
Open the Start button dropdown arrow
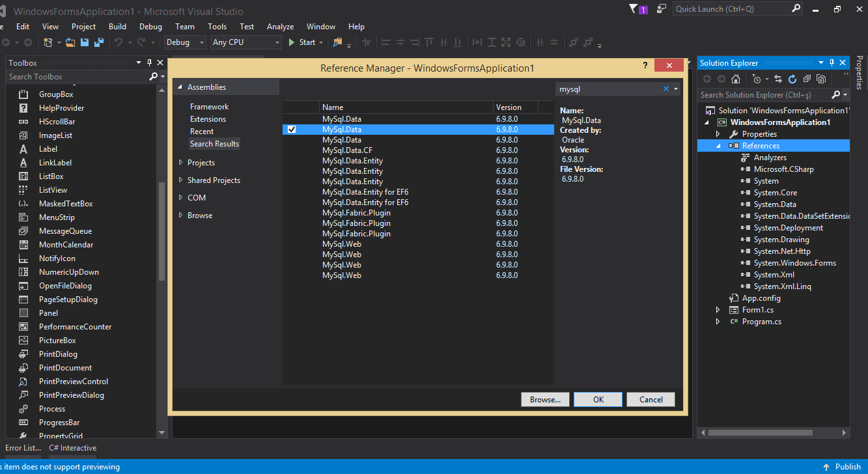(321, 42)
